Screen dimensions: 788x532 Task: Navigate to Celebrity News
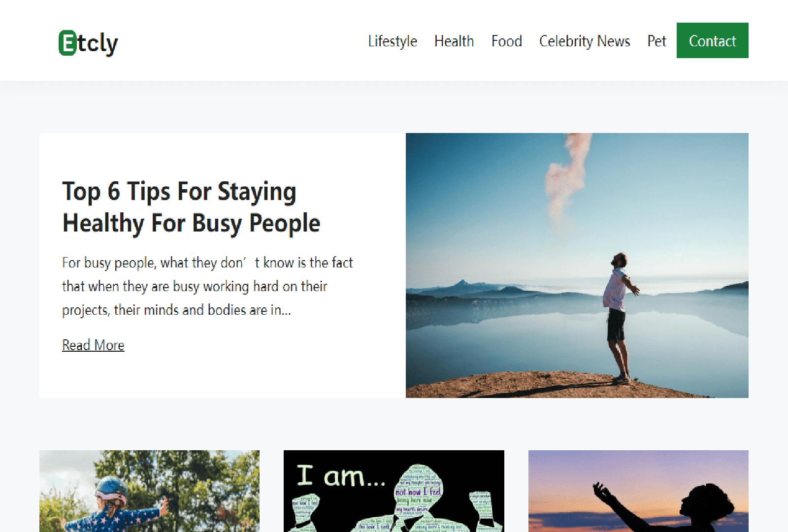585,41
